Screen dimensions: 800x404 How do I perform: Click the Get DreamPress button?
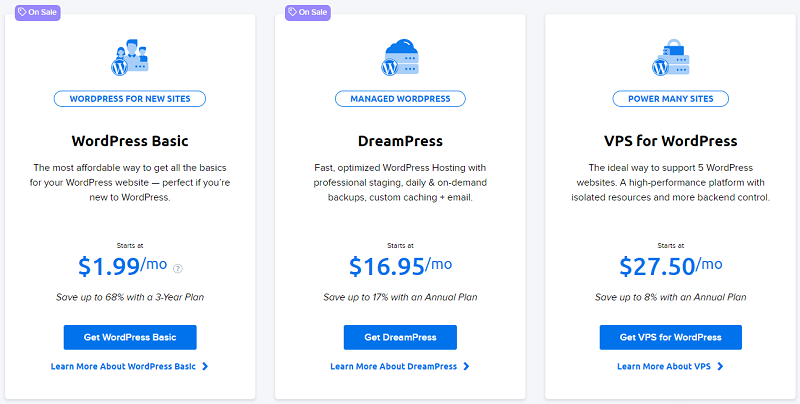tap(400, 337)
